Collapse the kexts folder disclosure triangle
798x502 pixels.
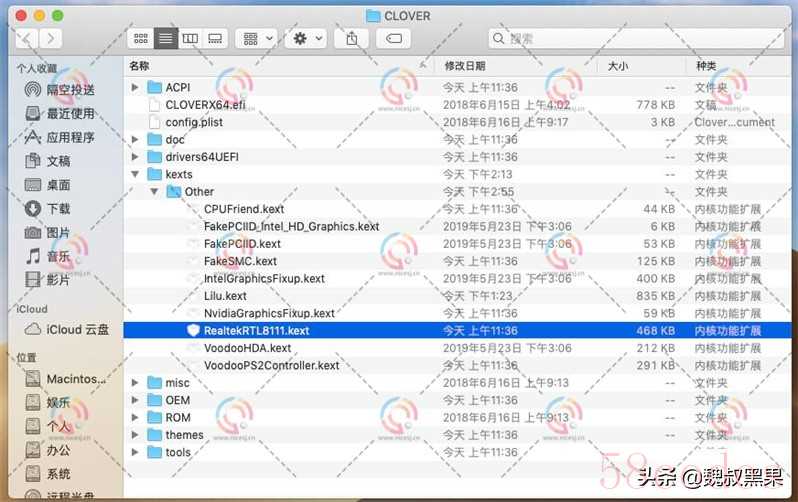click(135, 174)
